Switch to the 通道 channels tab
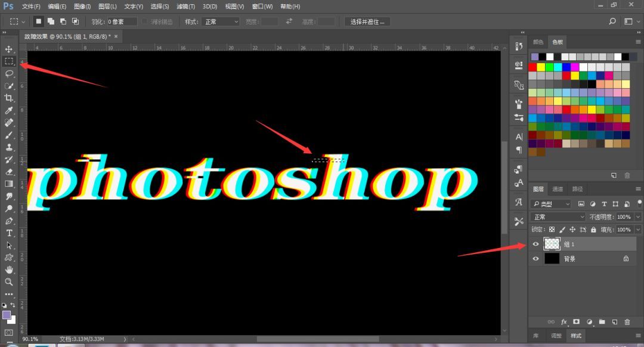This screenshot has width=644, height=347. pyautogui.click(x=558, y=189)
